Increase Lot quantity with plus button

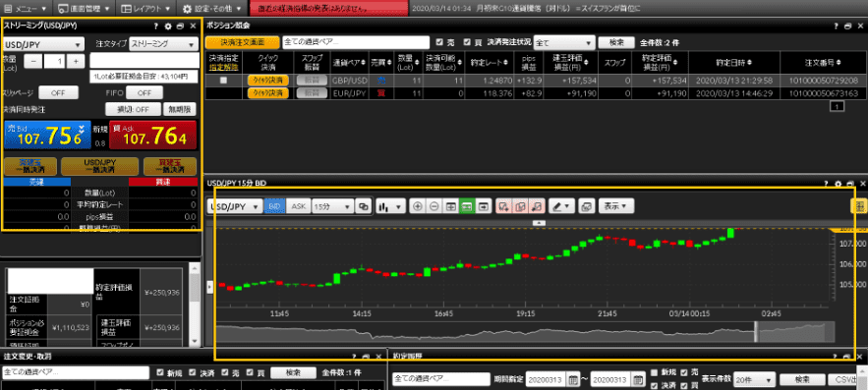click(x=76, y=62)
